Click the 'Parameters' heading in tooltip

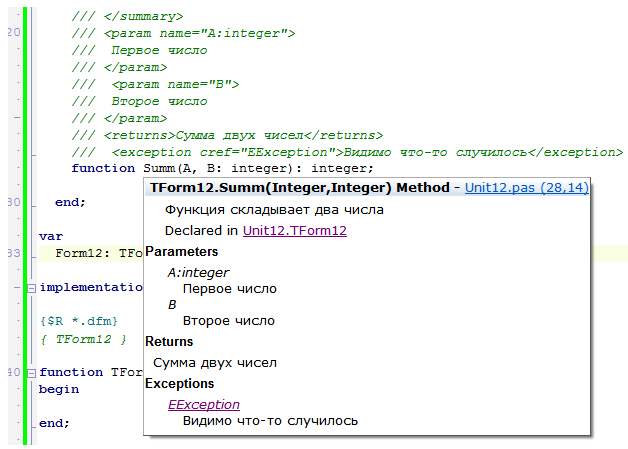(x=181, y=252)
